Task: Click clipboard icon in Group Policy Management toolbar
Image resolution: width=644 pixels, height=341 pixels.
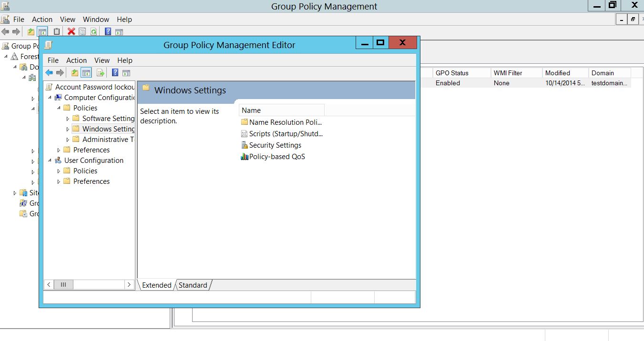Action: click(57, 32)
